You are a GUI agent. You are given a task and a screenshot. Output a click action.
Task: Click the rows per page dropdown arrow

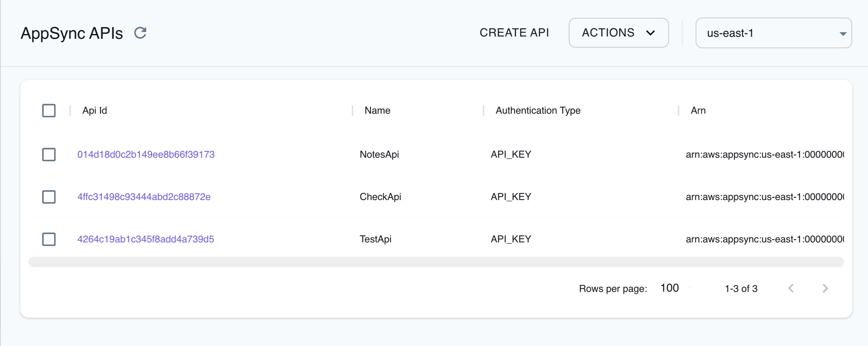click(x=690, y=288)
